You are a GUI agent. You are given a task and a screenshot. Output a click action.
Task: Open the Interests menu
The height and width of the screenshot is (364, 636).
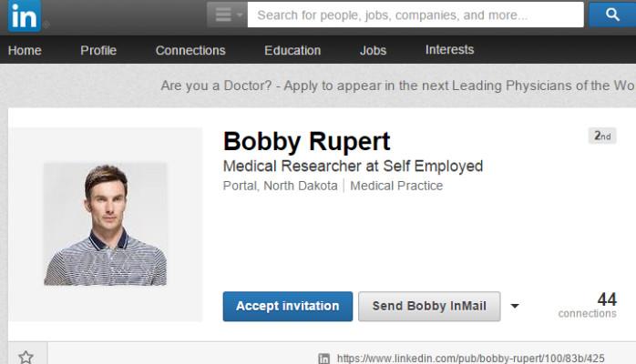click(449, 50)
